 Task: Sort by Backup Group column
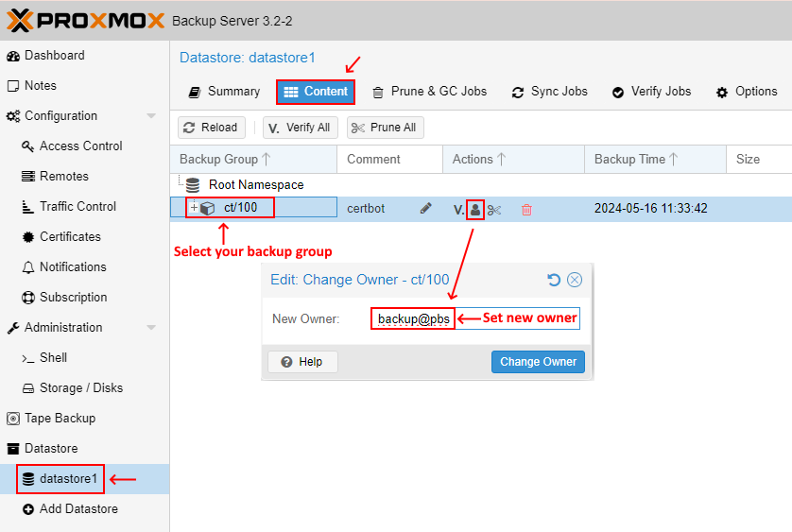pyautogui.click(x=253, y=160)
